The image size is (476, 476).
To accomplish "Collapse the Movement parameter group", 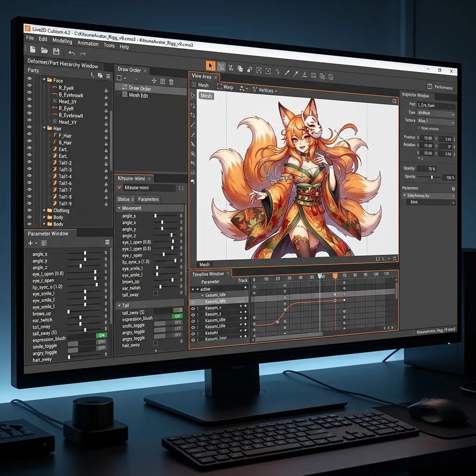I will (119, 208).
